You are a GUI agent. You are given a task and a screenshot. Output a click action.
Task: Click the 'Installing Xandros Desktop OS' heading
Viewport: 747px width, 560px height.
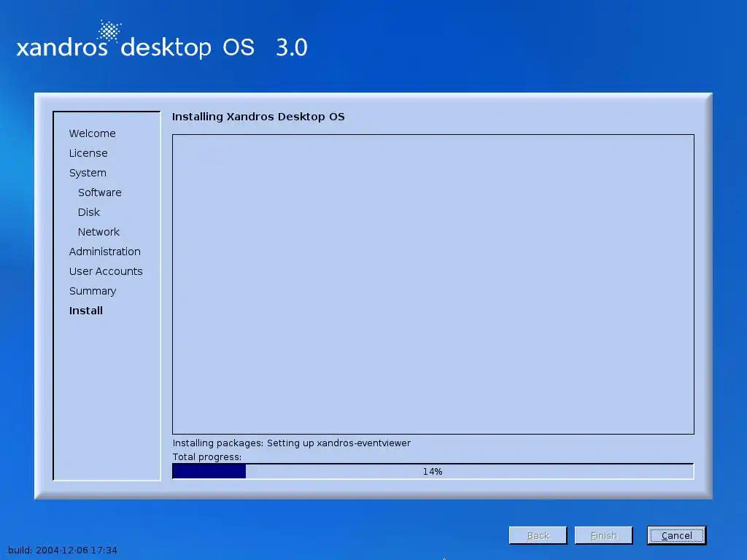click(258, 117)
